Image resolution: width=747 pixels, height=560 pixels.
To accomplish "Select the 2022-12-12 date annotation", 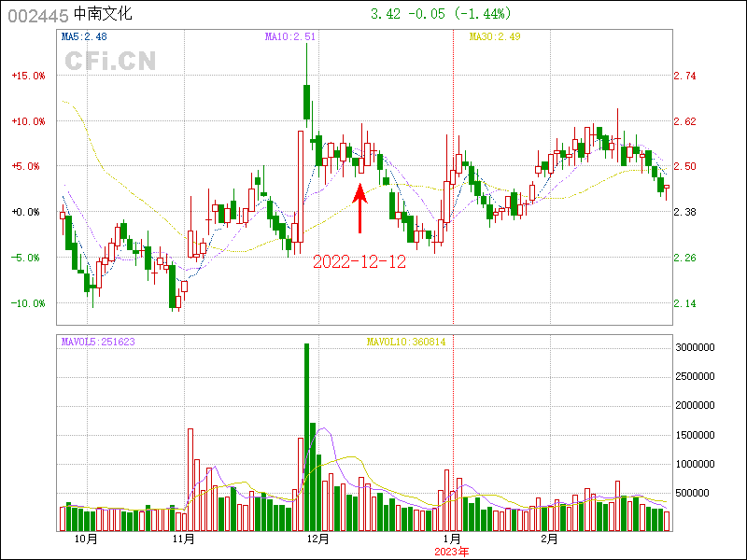I will 359,262.
